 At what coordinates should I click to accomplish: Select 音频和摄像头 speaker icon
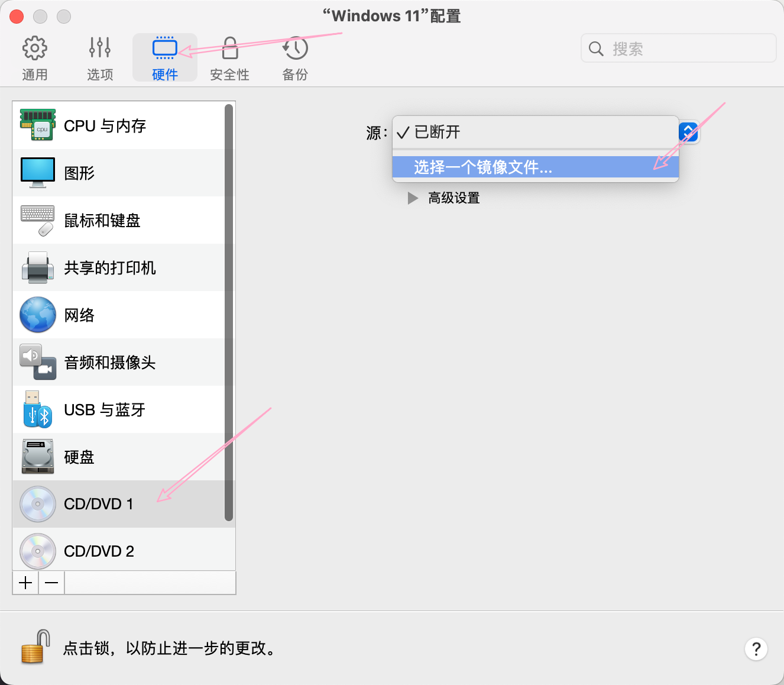(38, 362)
